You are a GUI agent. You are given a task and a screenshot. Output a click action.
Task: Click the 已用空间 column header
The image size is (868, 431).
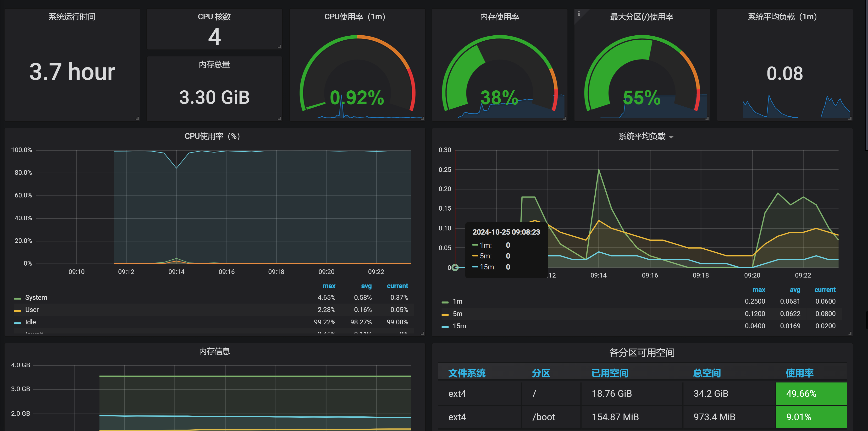point(610,373)
